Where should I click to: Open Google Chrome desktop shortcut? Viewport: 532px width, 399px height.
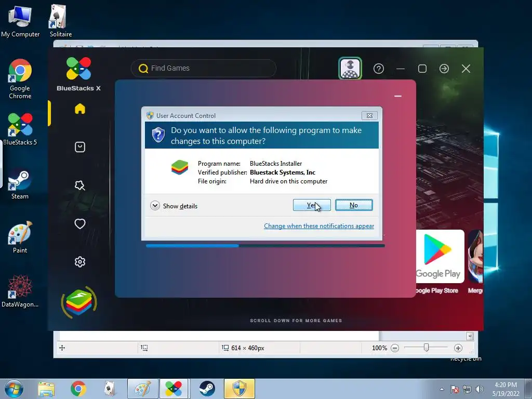20,79
